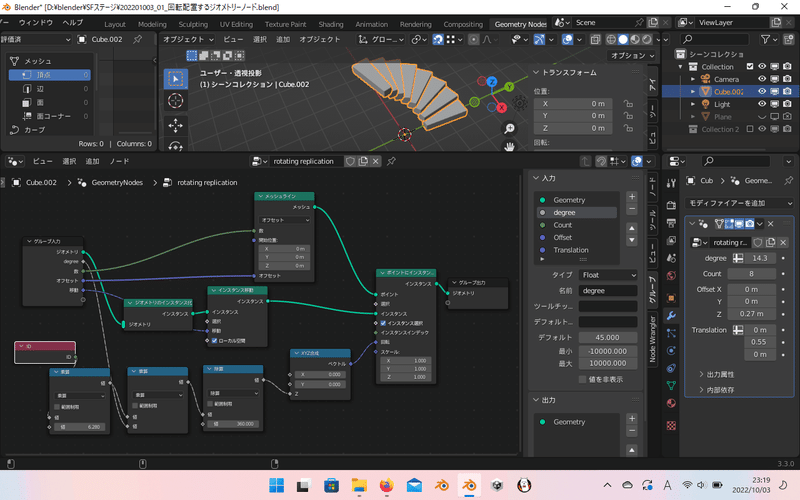Open the Tool properties tab icon

[x=671, y=183]
